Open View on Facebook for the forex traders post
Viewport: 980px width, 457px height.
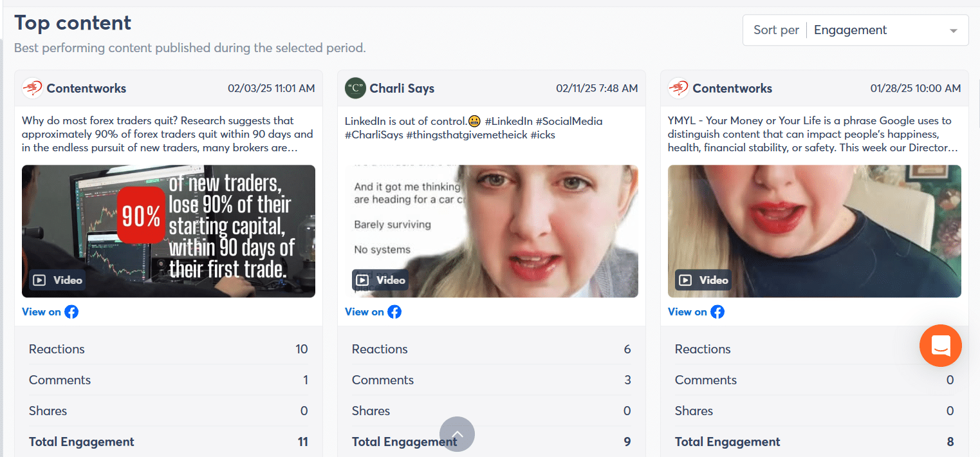[50, 312]
